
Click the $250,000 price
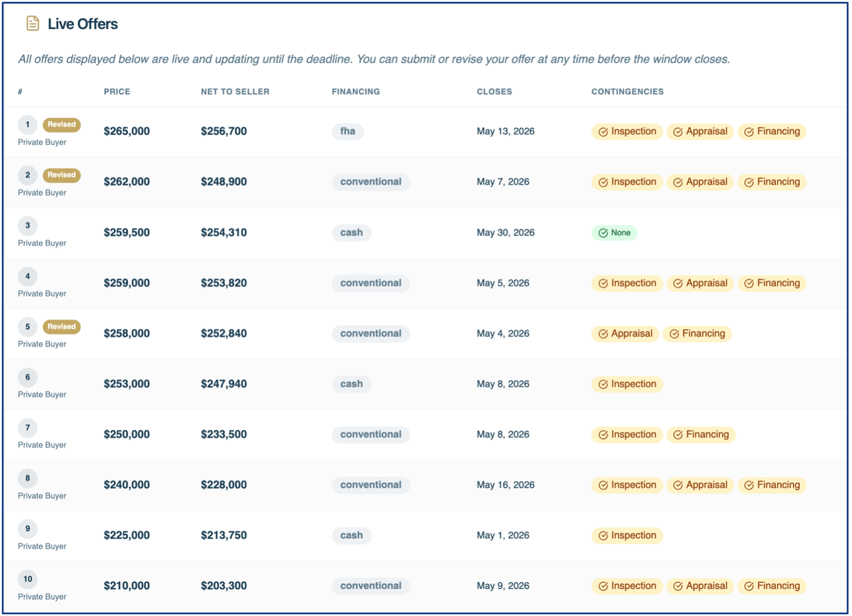[127, 434]
